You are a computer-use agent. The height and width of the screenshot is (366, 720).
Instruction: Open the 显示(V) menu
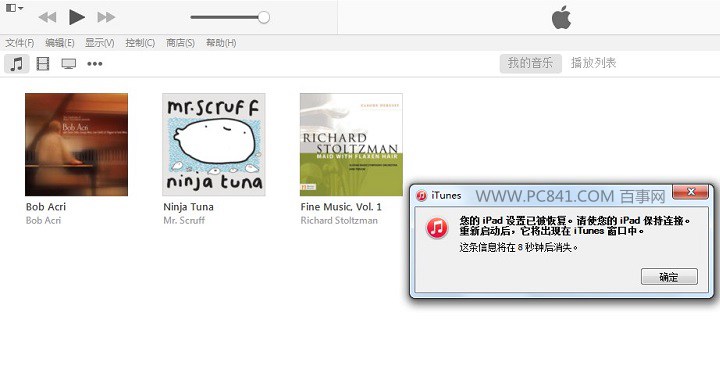(x=100, y=43)
